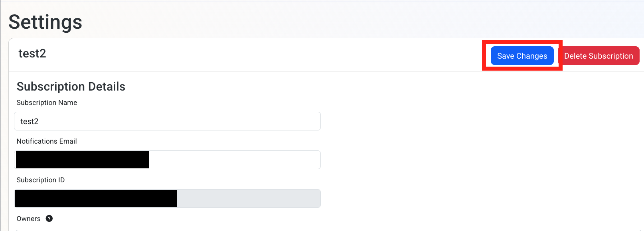
Task: Click the blue Save Changes button
Action: [x=522, y=56]
